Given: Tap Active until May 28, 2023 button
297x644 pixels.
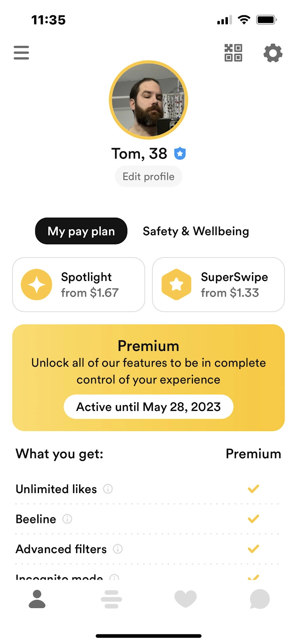Looking at the screenshot, I should (148, 407).
